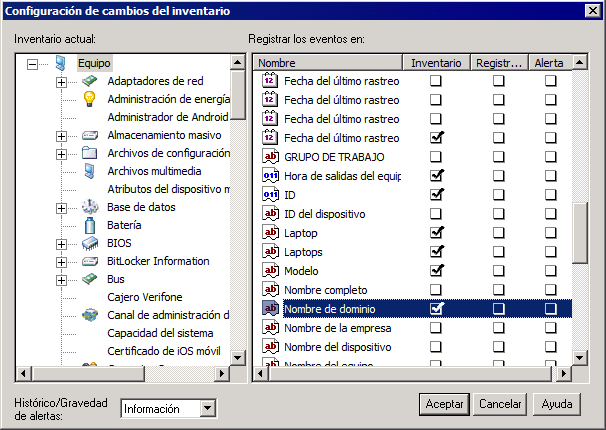Image resolution: width=606 pixels, height=430 pixels.
Task: Click the Archivos de configuración folder icon
Action: point(90,153)
